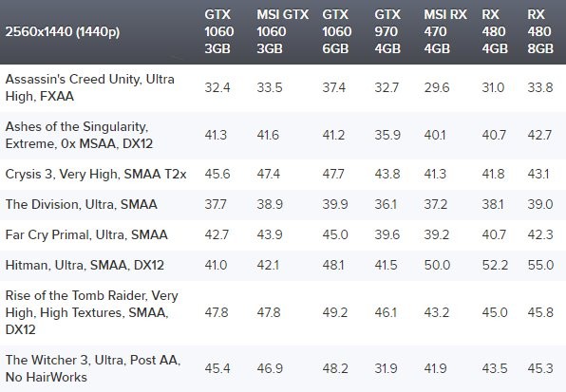This screenshot has width=566, height=392.
Task: Click the 49.2 value in Tomb Raider row
Action: coord(335,312)
